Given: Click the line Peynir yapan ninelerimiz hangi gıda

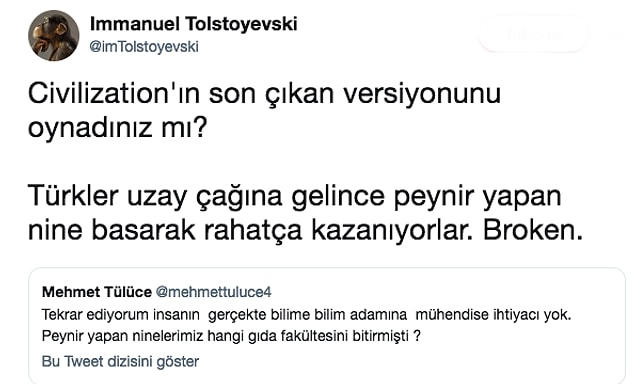Looking at the screenshot, I should coord(231,336).
